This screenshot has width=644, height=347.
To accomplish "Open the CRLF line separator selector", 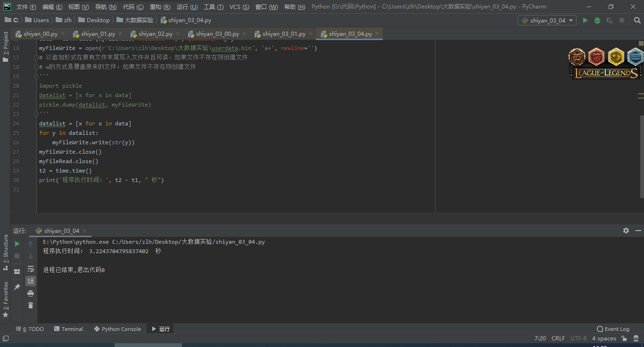I will tap(558, 339).
